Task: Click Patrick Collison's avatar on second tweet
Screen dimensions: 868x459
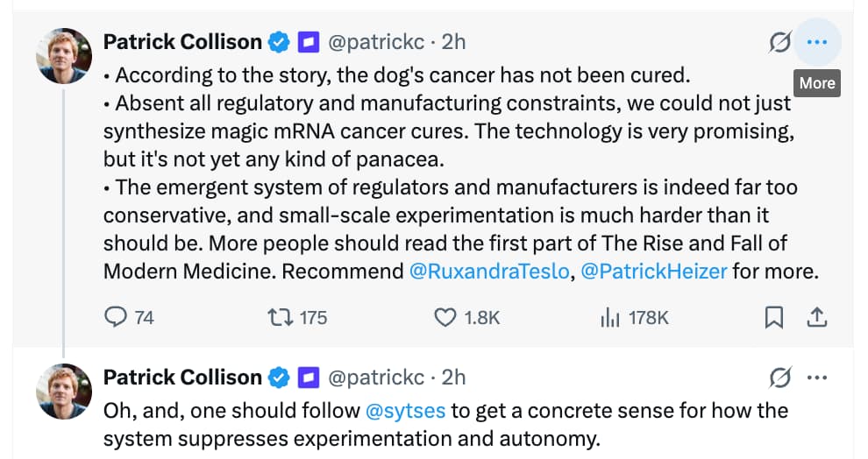Action: tap(64, 392)
